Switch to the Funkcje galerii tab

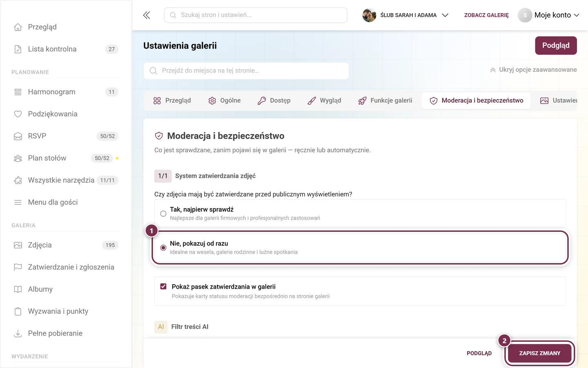point(385,101)
